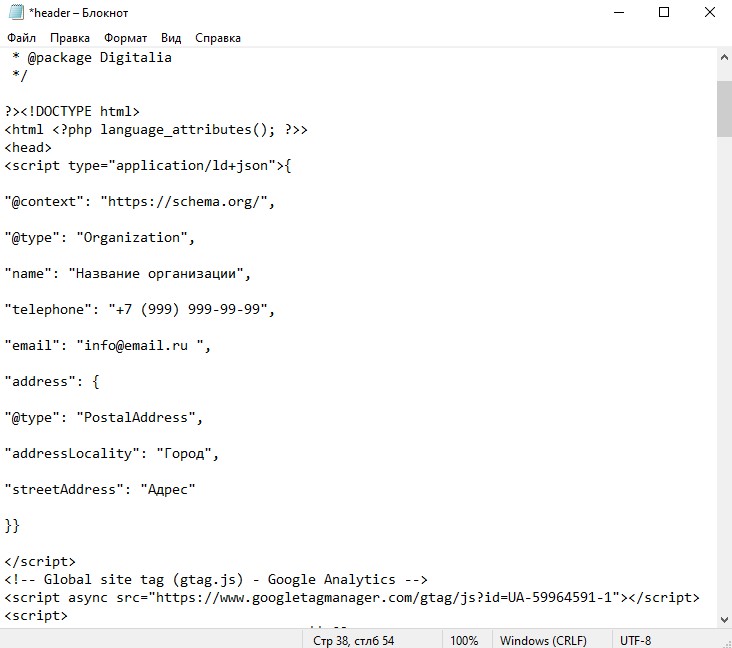Click the "*/" comment end line
The height and width of the screenshot is (648, 732).
[x=20, y=75]
